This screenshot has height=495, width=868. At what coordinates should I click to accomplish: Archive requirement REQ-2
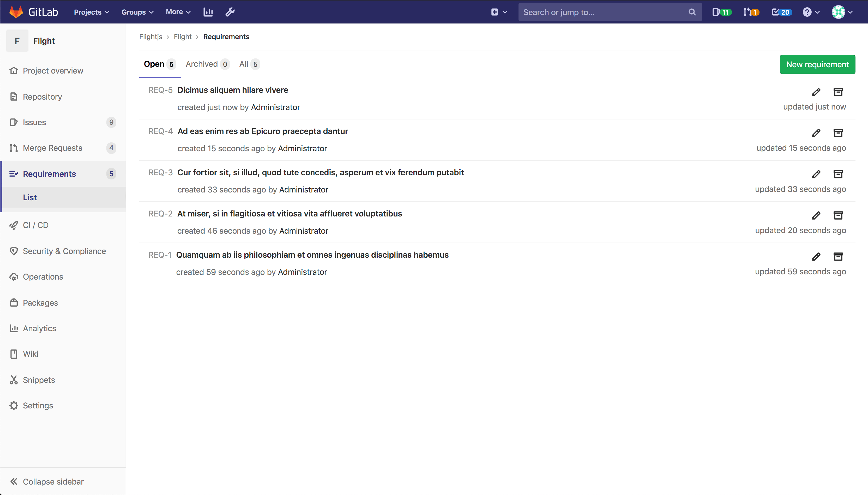click(x=838, y=215)
